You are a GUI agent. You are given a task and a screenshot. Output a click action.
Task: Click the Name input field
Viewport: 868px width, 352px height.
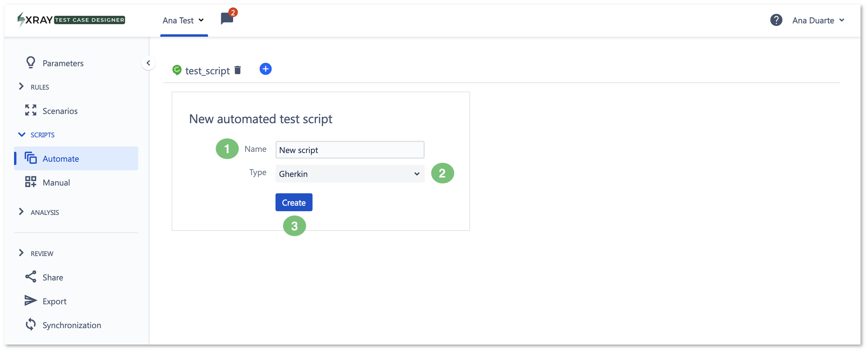(350, 150)
